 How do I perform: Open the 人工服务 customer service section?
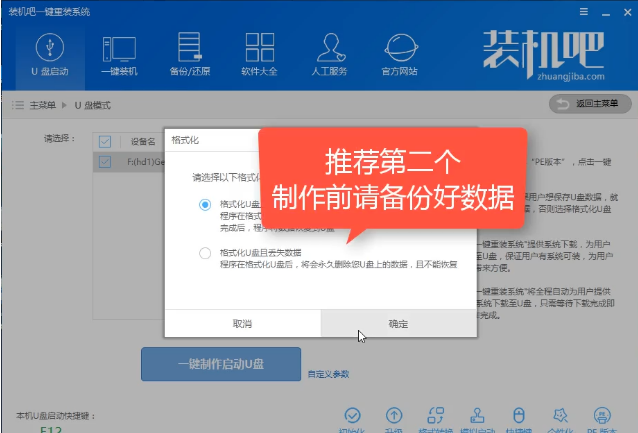tap(330, 55)
